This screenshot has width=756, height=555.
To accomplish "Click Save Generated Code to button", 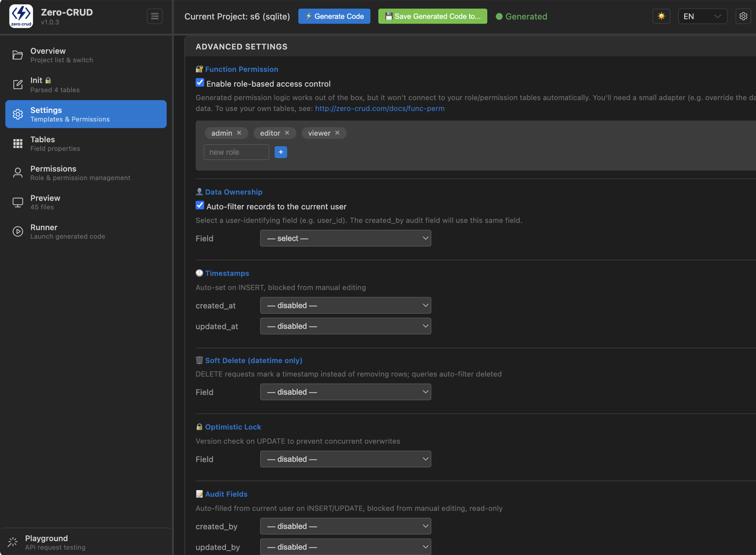I will (x=432, y=16).
